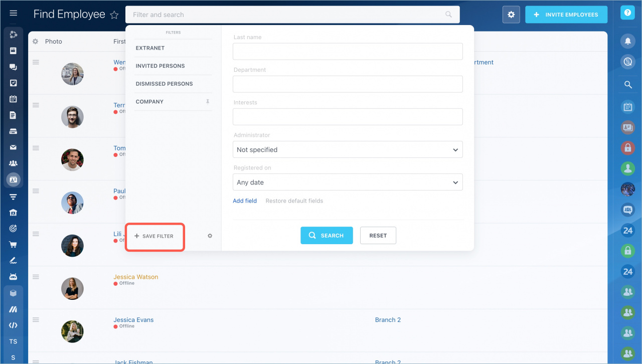Open Workgroups people sidebar icon

14,163
